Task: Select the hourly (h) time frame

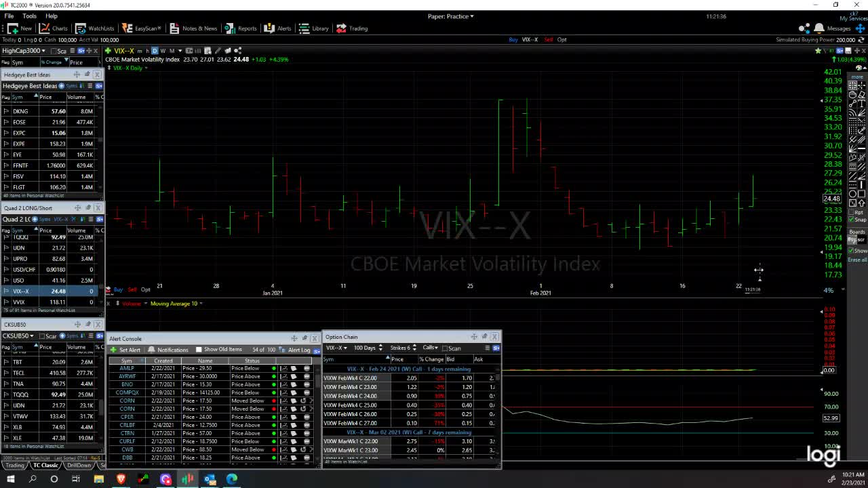Action: coord(147,51)
